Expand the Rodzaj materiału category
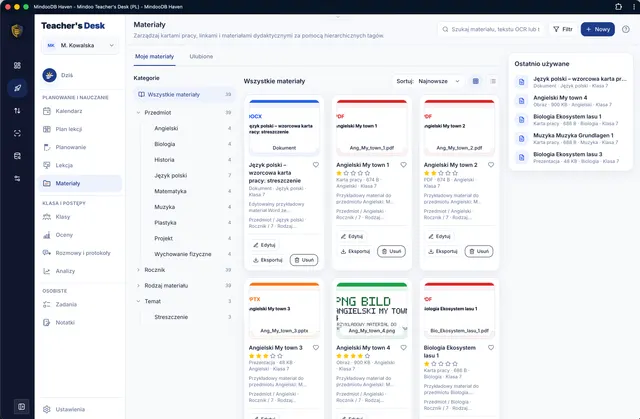 138,286
